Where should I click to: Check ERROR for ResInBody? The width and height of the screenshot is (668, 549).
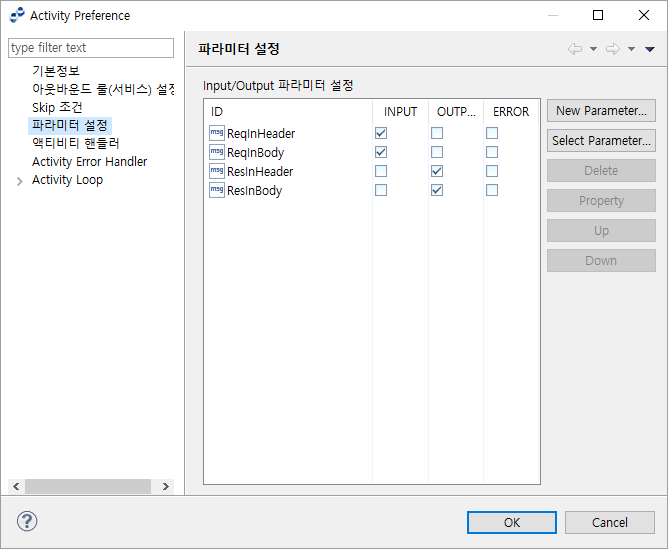(492, 190)
